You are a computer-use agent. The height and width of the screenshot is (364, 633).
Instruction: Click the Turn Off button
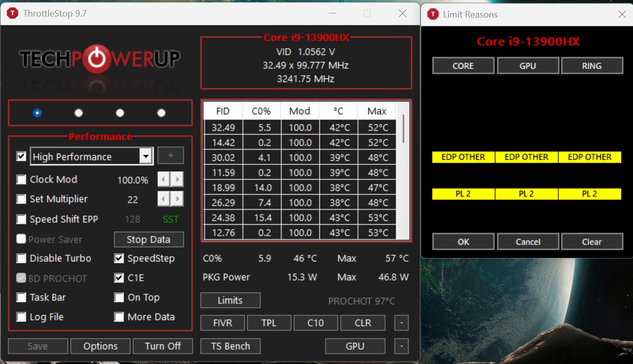[x=163, y=346]
